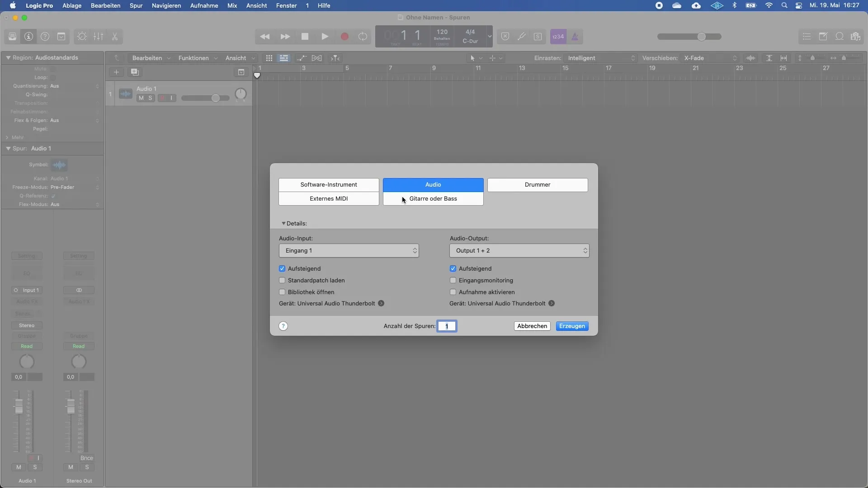This screenshot has width=868, height=488.
Task: Click the Anzahl der Spuren number field
Action: (447, 326)
